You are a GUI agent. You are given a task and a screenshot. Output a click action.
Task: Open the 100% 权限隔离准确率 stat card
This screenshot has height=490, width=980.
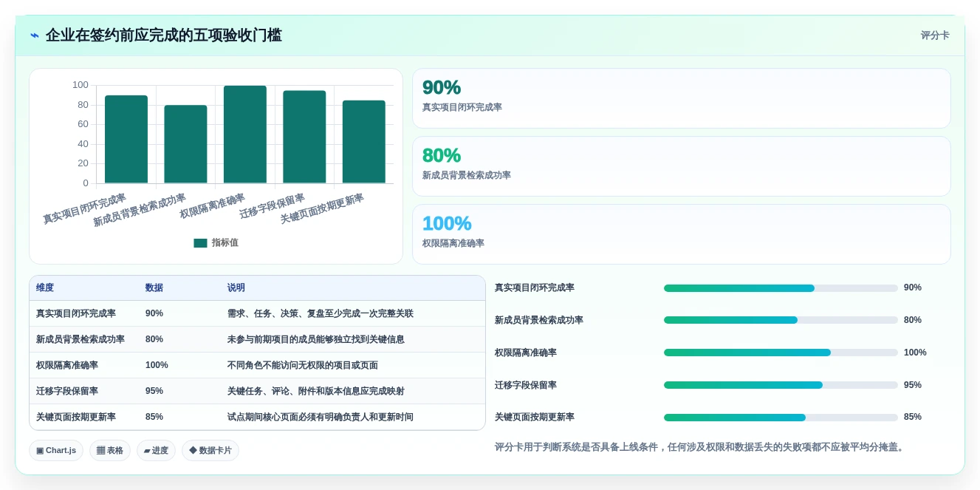click(681, 234)
